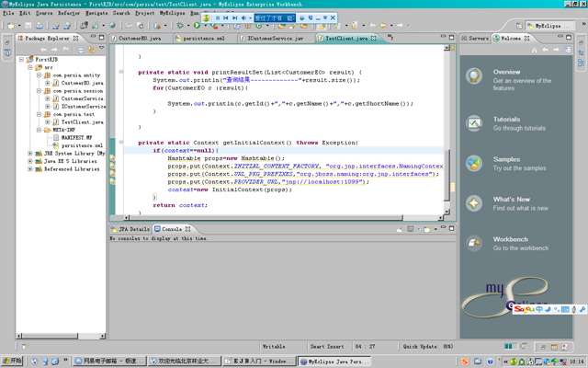
Task: Open the Source menu
Action: tap(44, 13)
